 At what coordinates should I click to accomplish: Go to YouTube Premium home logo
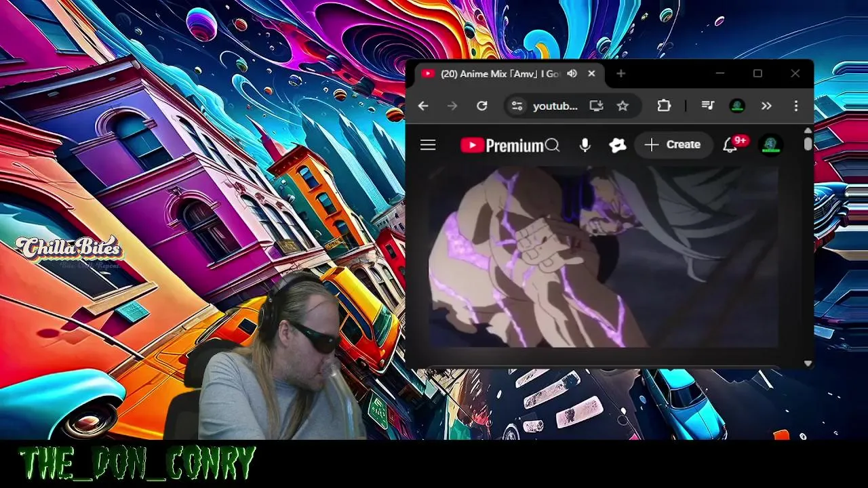[x=501, y=145]
